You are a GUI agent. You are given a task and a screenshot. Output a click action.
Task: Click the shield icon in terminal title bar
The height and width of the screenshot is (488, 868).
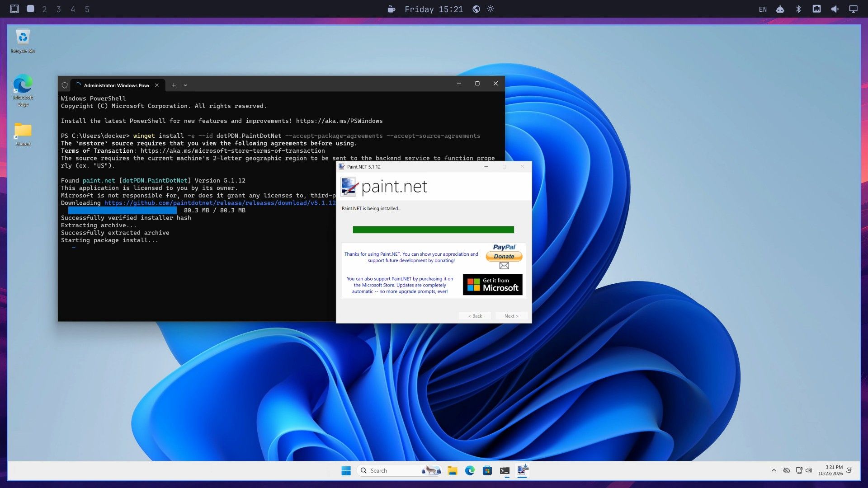[65, 85]
